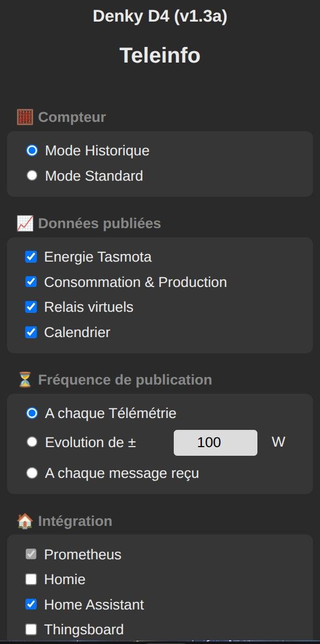Screen dimensions: 320x644
Task: Toggle the Consommation & Production checkbox
Action: pos(31,282)
